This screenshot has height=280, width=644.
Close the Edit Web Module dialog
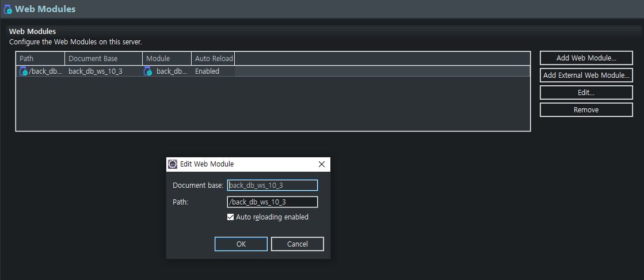(322, 164)
